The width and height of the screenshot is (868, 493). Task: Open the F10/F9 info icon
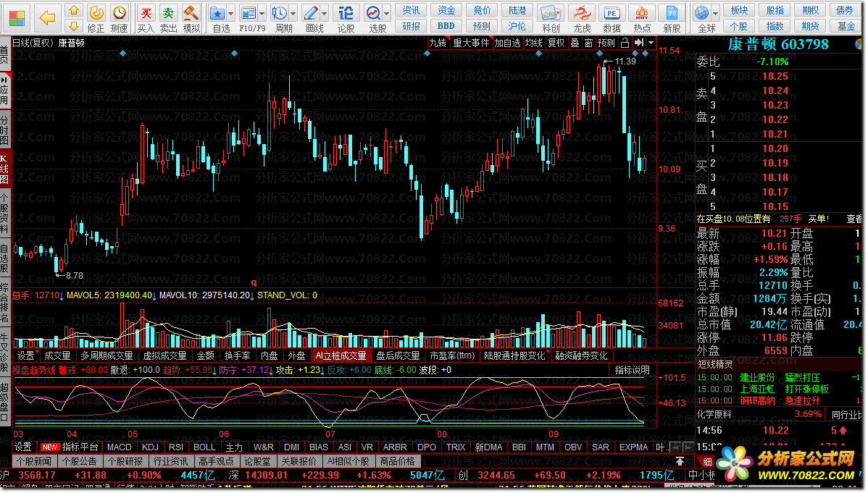pos(249,13)
